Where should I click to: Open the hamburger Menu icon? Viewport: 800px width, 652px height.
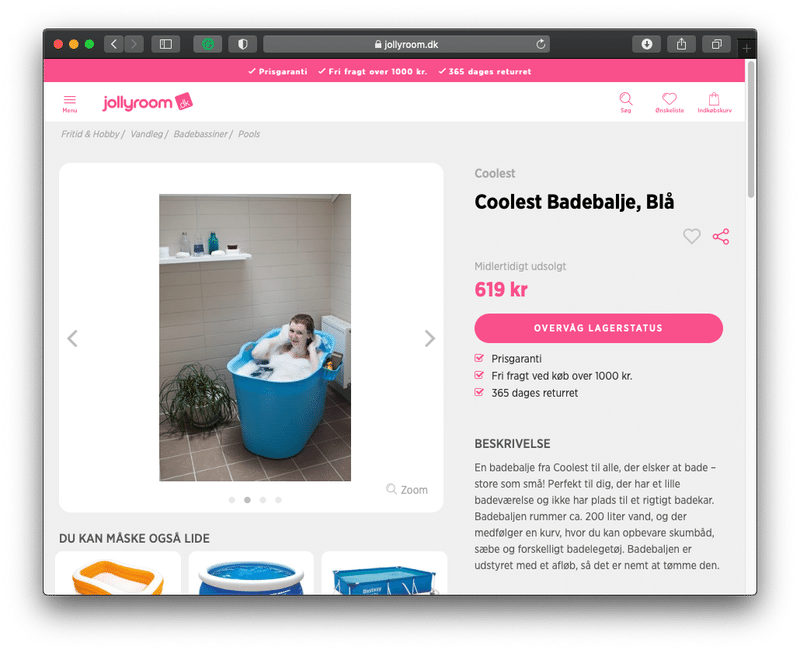[x=69, y=103]
